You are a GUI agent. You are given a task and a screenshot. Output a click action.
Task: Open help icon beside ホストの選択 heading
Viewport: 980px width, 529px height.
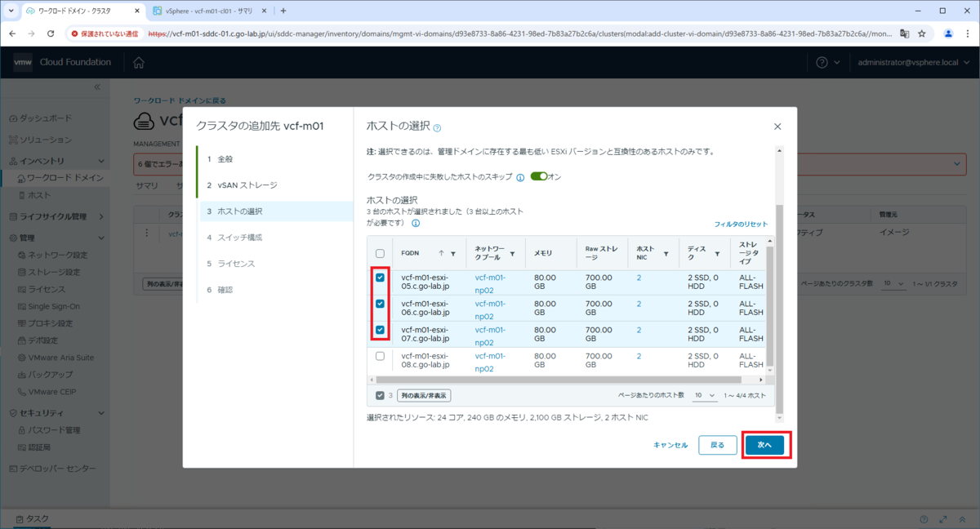437,128
